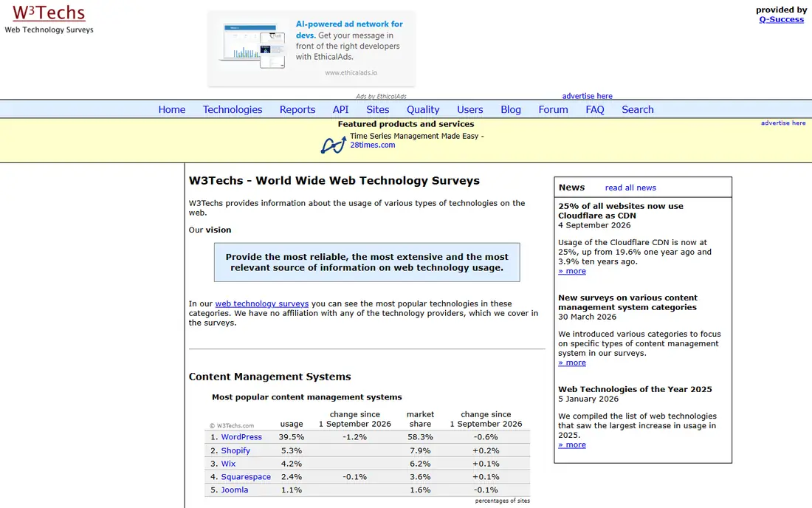Open the Shopify link in the CMS table

tap(235, 450)
